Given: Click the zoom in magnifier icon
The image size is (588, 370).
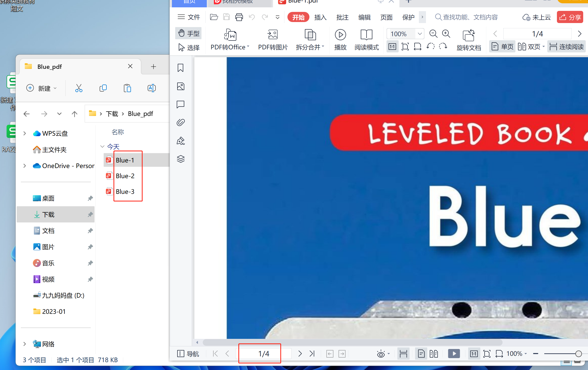Looking at the screenshot, I should 446,34.
